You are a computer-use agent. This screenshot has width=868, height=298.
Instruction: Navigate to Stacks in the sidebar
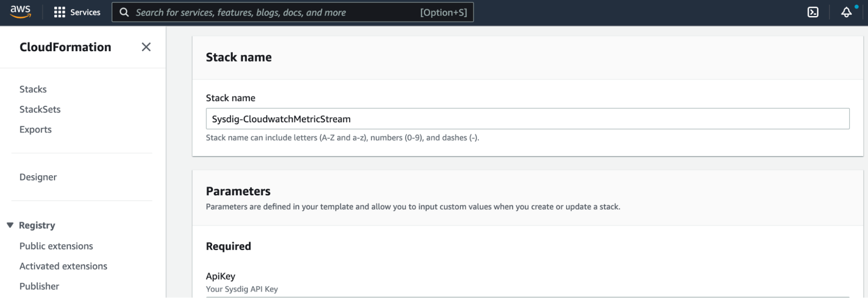pos(33,88)
